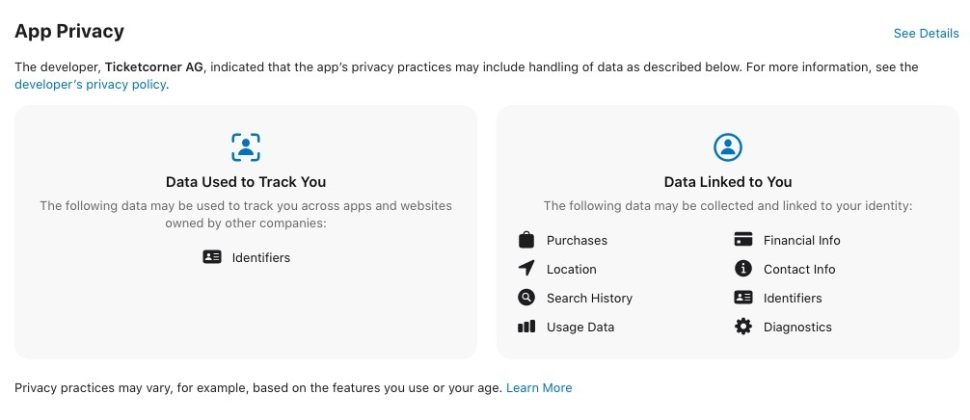This screenshot has width=970, height=420.
Task: Click the Financial Info label text
Action: pos(802,240)
